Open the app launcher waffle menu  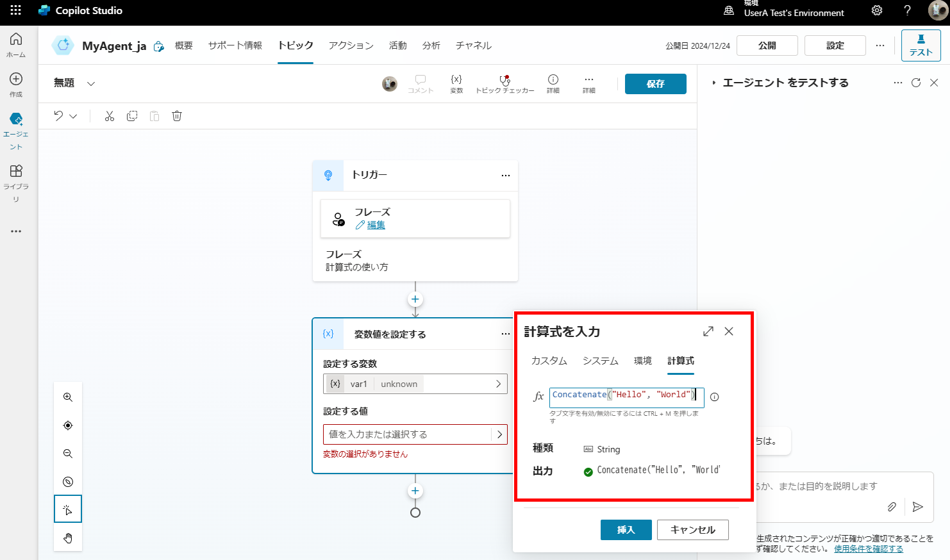(15, 10)
